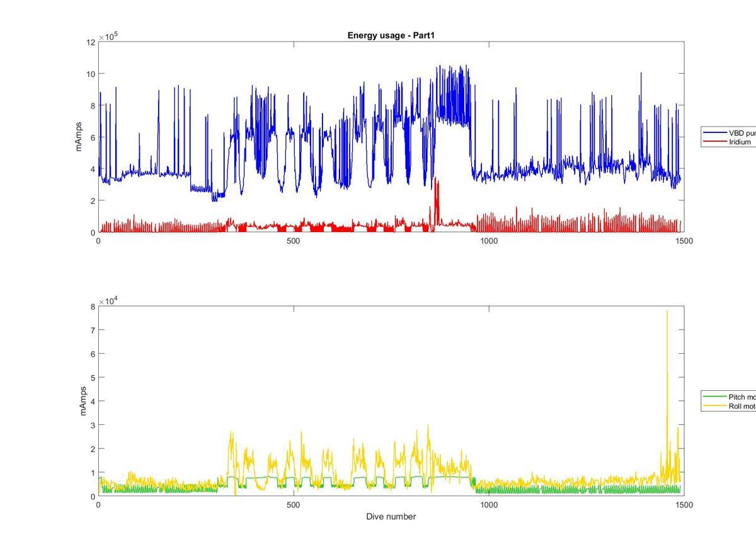Click the '10' y-tick of the top plot
Viewport: 756px width, 558px height.
tap(91, 74)
